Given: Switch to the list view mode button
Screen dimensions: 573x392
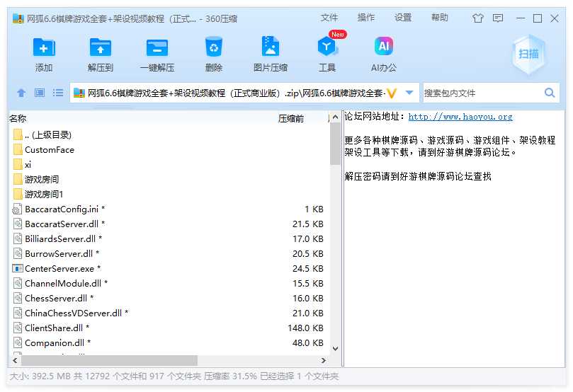Looking at the screenshot, I should (x=58, y=93).
